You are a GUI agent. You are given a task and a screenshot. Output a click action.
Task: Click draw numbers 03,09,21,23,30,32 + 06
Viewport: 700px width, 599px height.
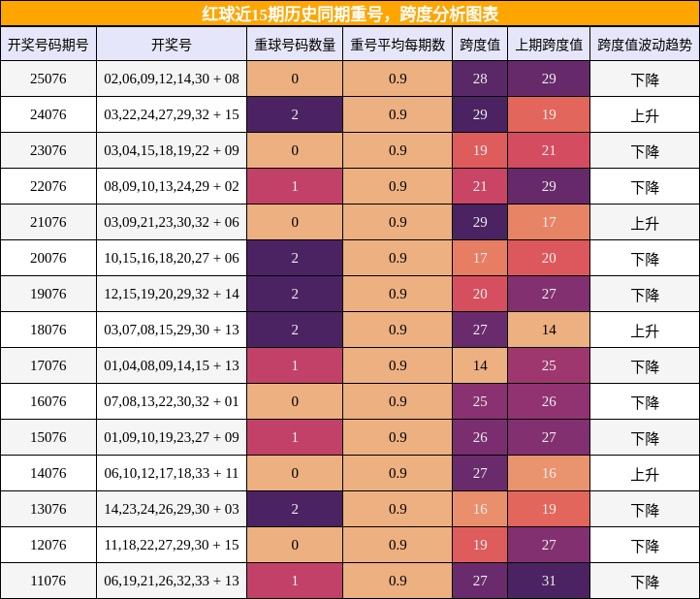click(172, 222)
